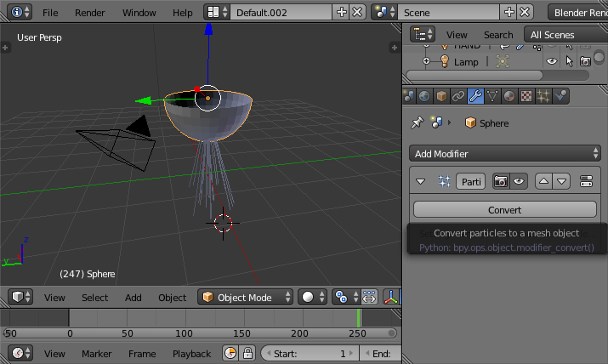Open the Help menu
Screen dimensions: 608x364
(x=182, y=13)
